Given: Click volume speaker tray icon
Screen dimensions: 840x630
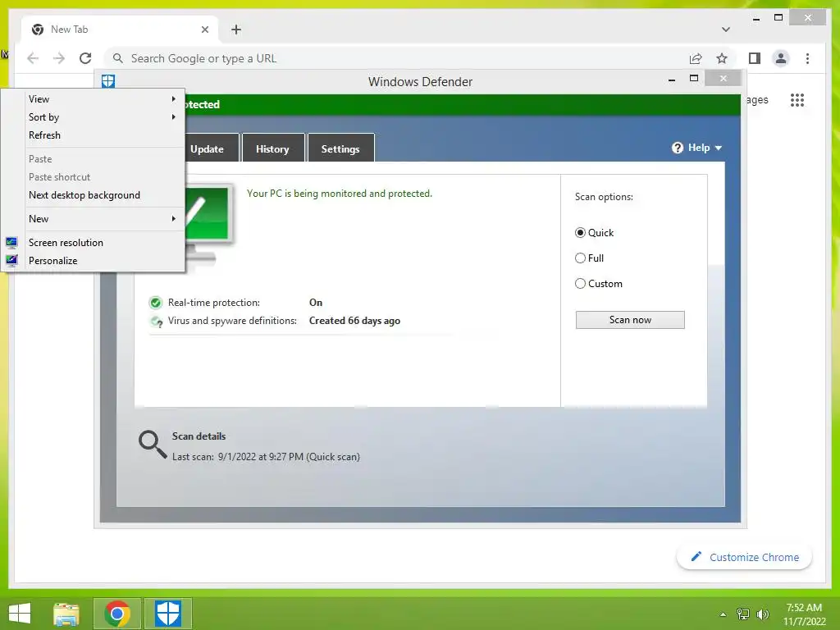Looking at the screenshot, I should (x=762, y=614).
